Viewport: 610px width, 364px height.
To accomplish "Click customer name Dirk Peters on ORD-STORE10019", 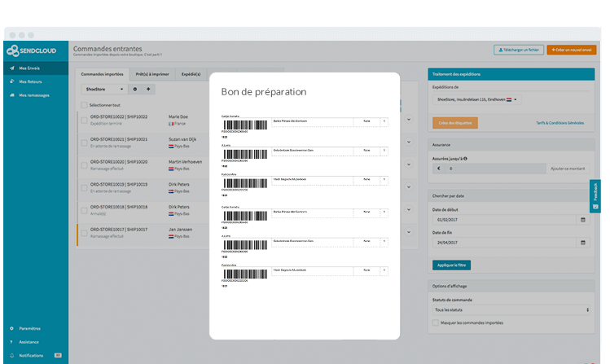I will coord(179,184).
